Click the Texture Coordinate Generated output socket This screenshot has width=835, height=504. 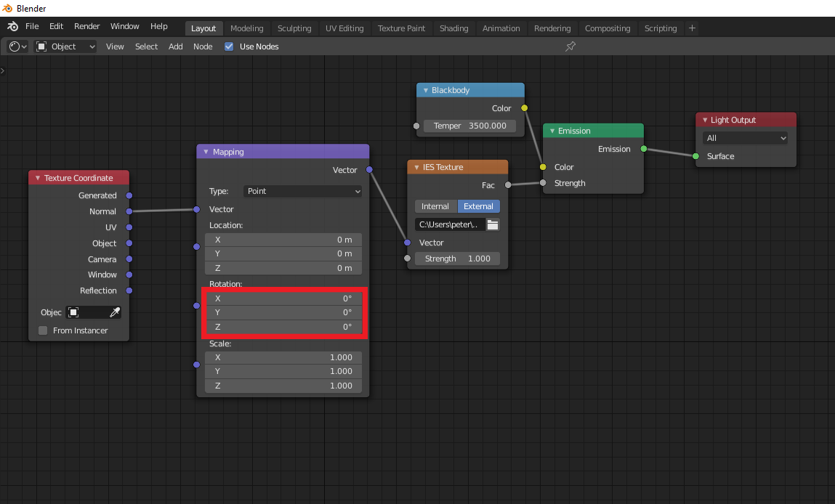coord(129,195)
